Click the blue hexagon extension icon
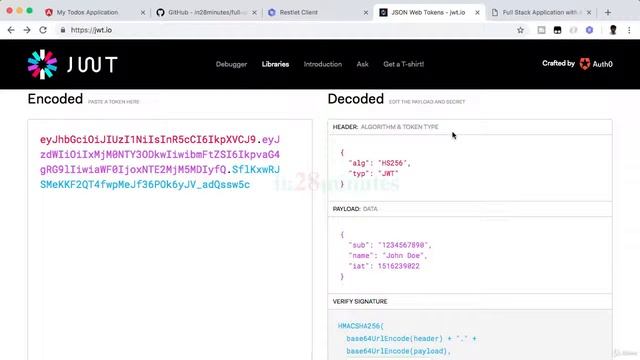 (589, 30)
